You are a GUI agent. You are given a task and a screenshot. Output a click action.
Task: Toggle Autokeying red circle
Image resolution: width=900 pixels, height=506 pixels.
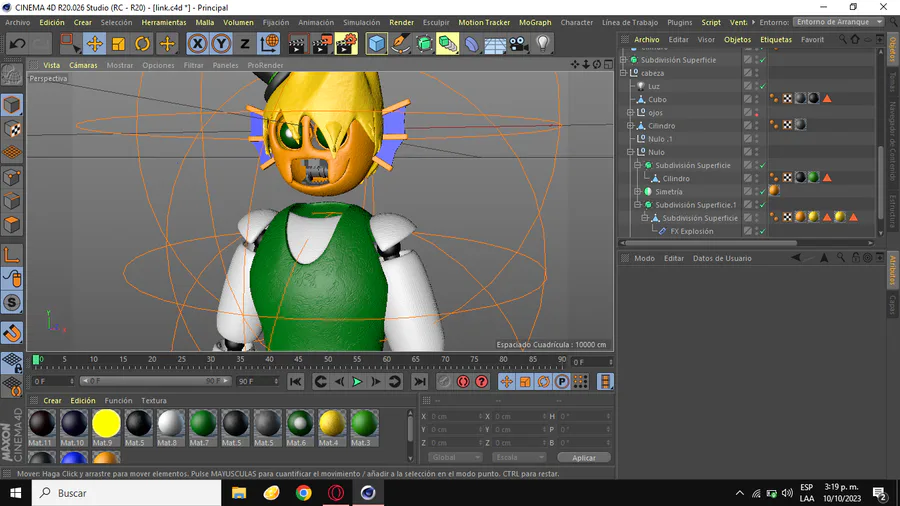tap(463, 382)
